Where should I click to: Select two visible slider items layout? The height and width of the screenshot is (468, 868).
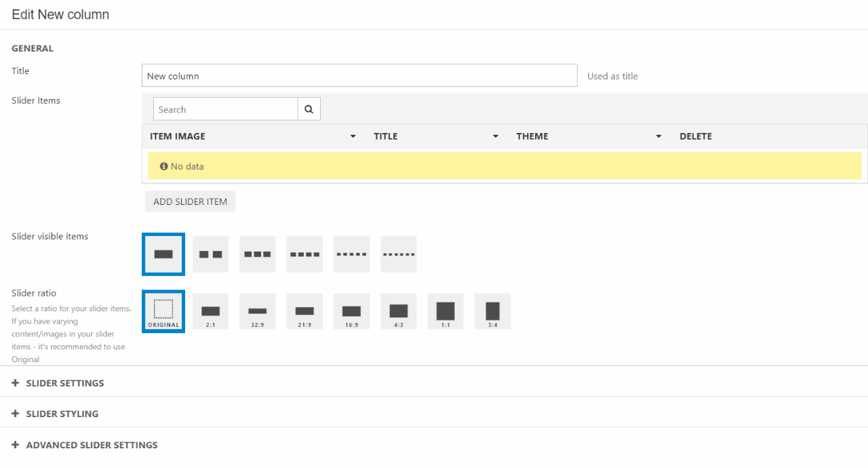[x=210, y=254]
